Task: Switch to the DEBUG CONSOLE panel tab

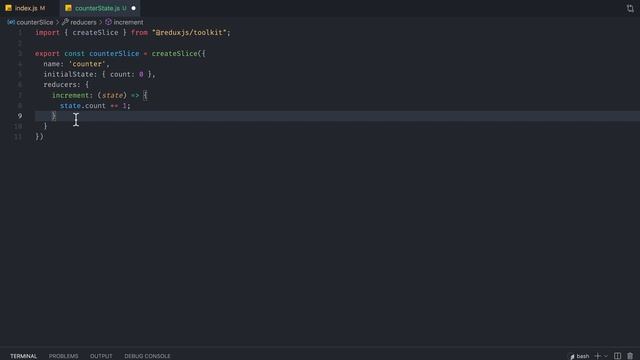Action: pos(147,356)
